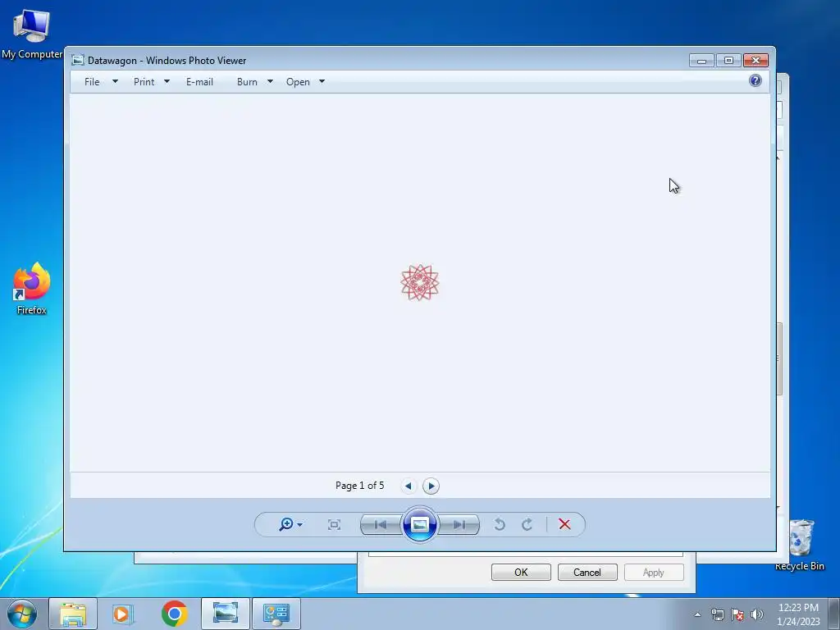Click the Actual size icon
The width and height of the screenshot is (840, 630).
point(335,524)
